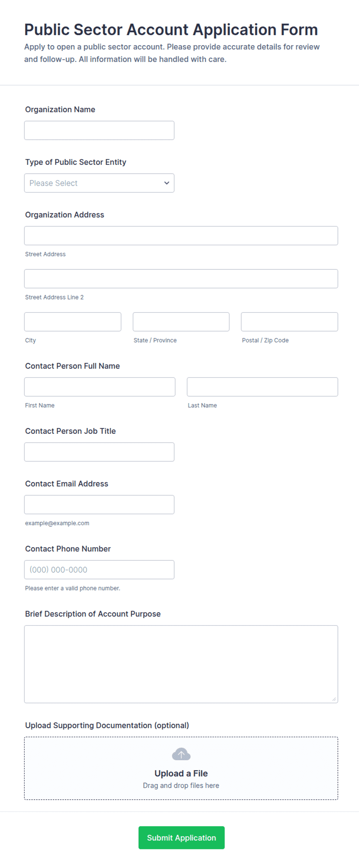Click the Submit Application button
Image resolution: width=359 pixels, height=868 pixels.
tap(181, 838)
